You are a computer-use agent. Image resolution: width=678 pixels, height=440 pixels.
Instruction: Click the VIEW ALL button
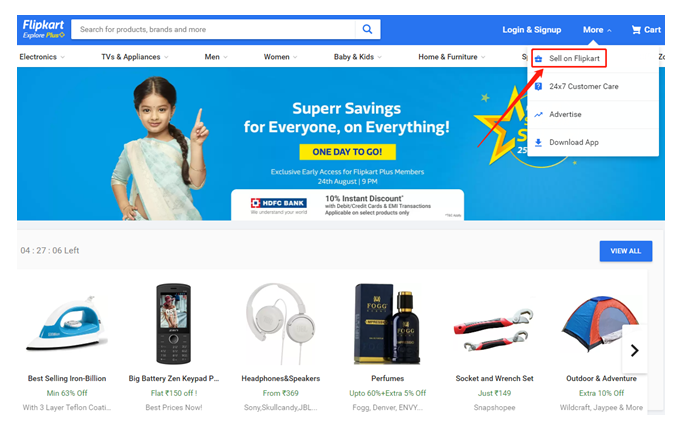pos(625,251)
